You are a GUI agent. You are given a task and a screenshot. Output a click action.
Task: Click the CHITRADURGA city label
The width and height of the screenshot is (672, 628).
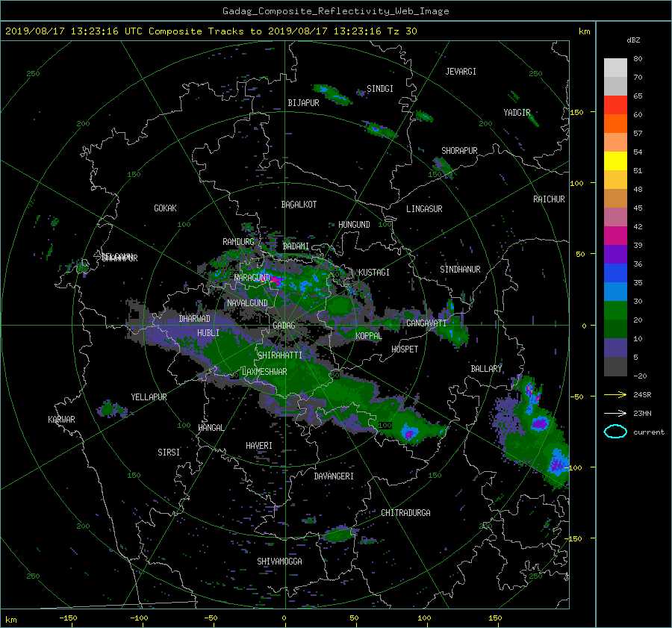pos(406,513)
